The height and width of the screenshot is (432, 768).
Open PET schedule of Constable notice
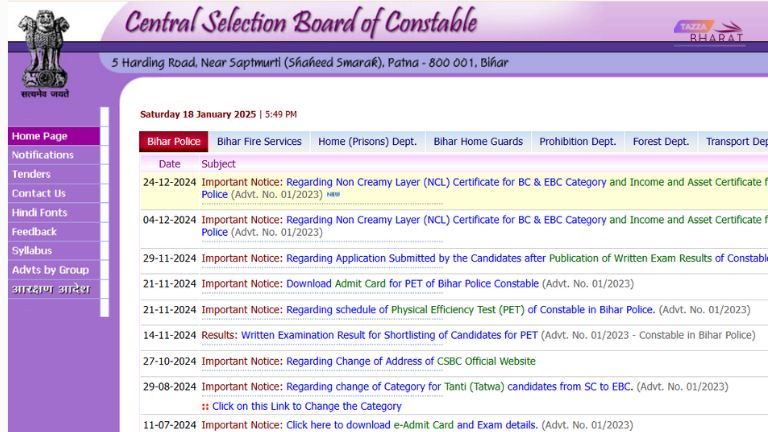point(470,310)
